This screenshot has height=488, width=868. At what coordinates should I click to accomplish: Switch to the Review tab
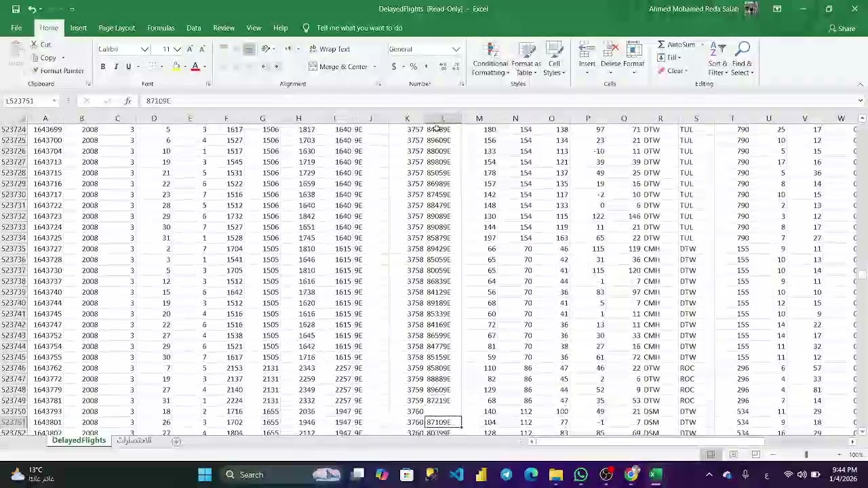point(224,28)
